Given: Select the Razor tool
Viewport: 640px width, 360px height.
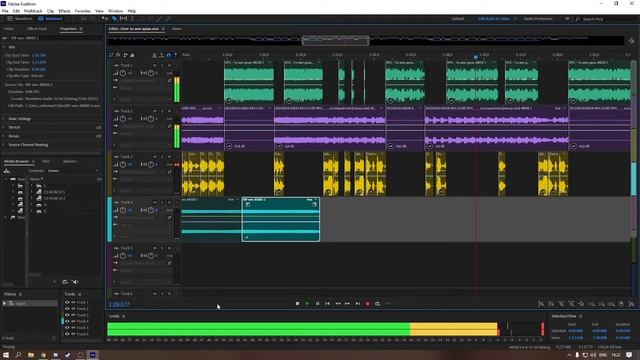Looking at the screenshot, I should (114, 19).
